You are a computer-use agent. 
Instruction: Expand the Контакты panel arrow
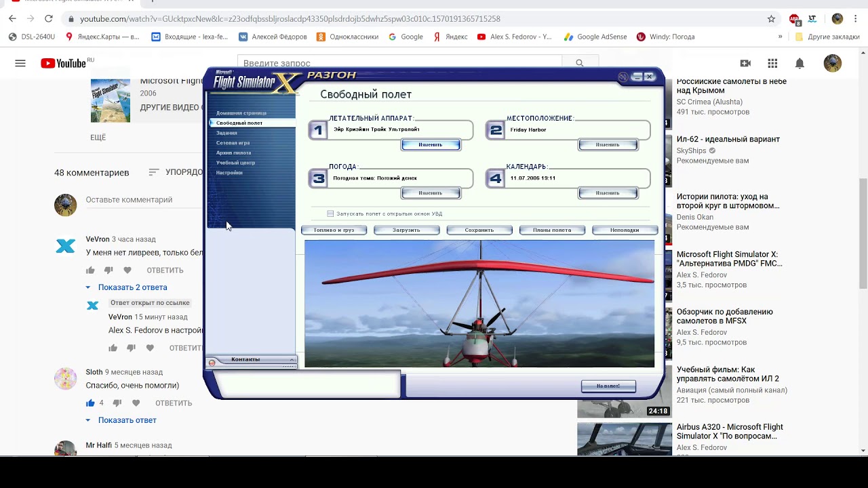(x=292, y=359)
